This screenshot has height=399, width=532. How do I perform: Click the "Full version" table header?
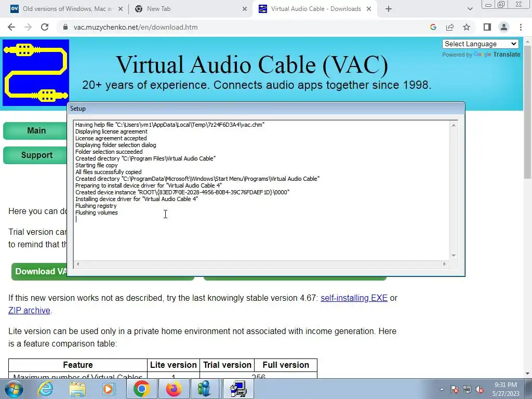tap(286, 365)
